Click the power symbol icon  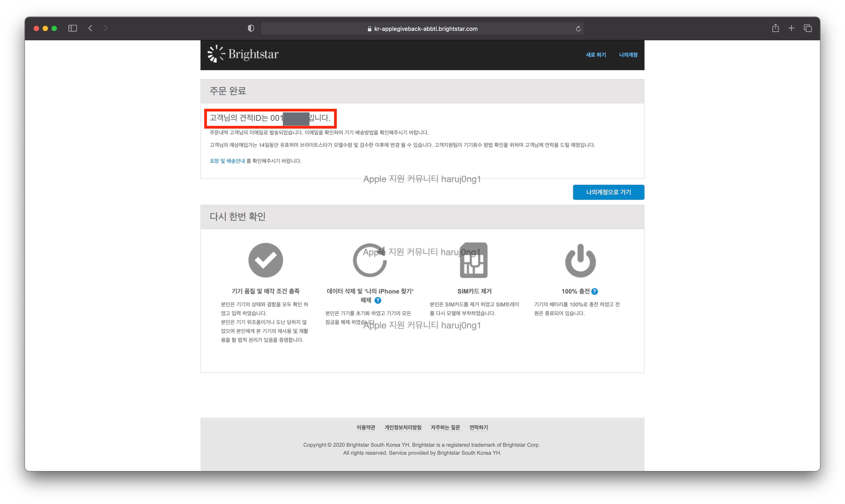(x=580, y=260)
